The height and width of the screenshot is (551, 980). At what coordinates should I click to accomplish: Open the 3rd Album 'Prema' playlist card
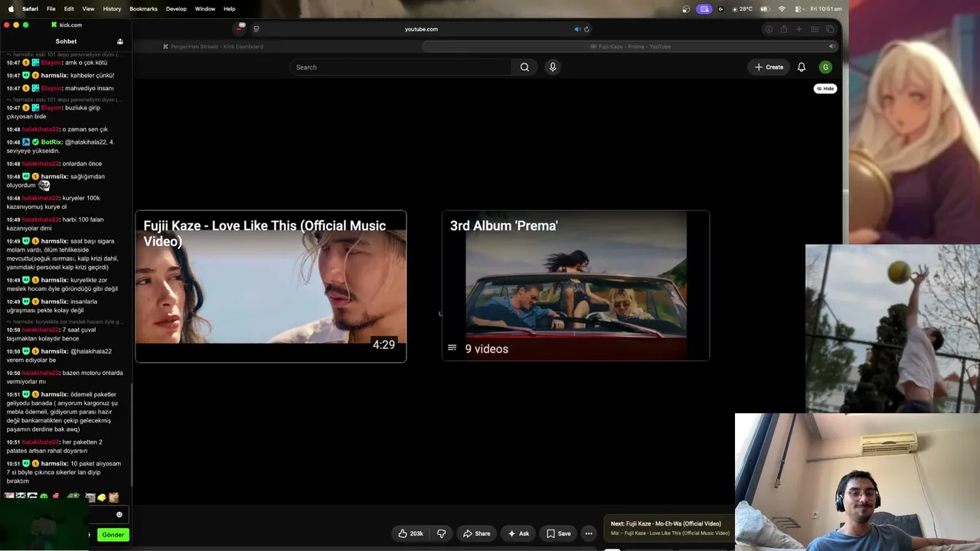click(576, 286)
